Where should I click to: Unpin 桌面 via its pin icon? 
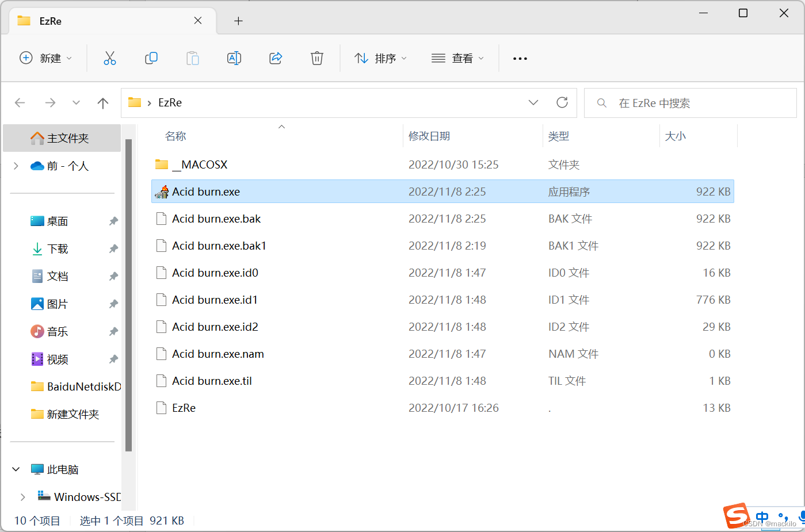click(x=113, y=221)
